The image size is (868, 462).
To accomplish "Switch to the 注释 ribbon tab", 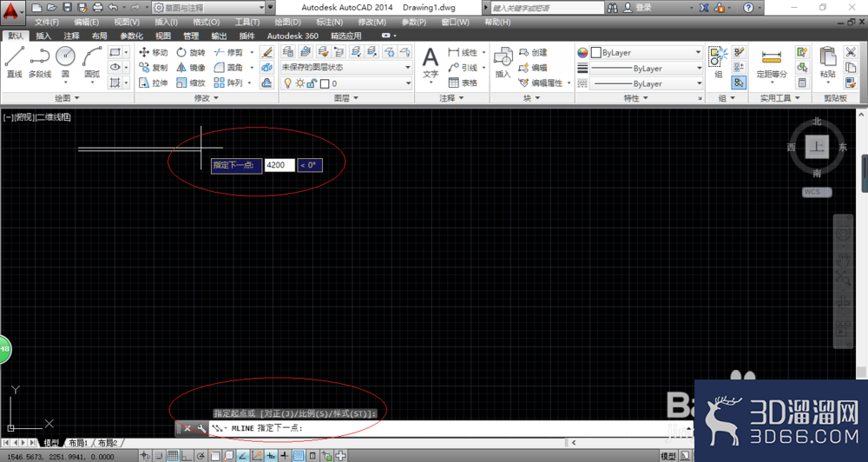I will click(x=71, y=36).
